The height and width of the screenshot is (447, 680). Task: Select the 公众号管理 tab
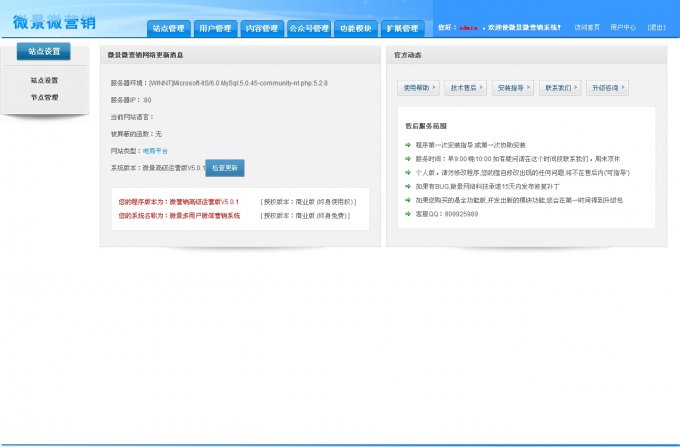pyautogui.click(x=309, y=29)
